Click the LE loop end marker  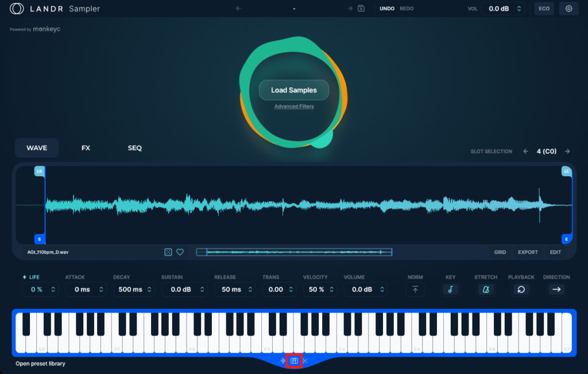(566, 172)
